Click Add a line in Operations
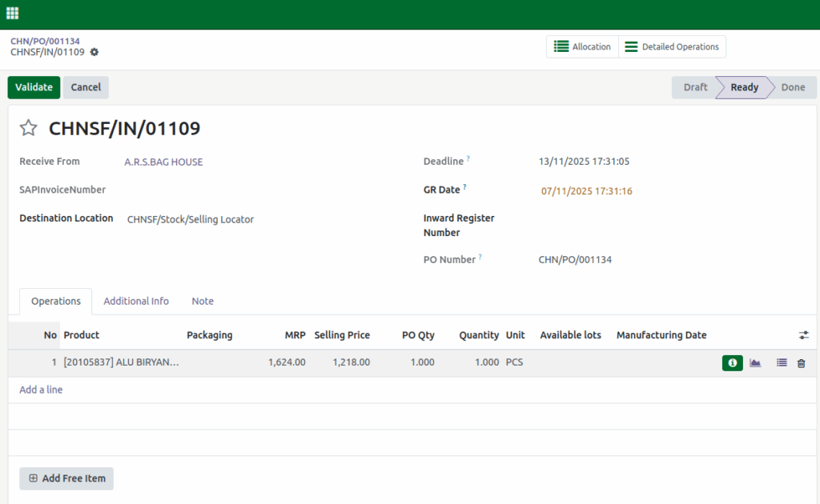 click(40, 389)
